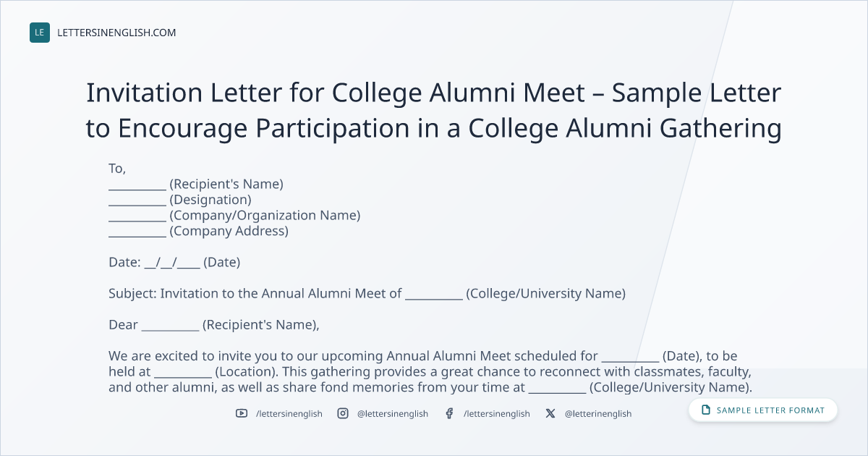The image size is (868, 456).
Task: Click the Company/Organization Name blank
Action: click(x=137, y=216)
